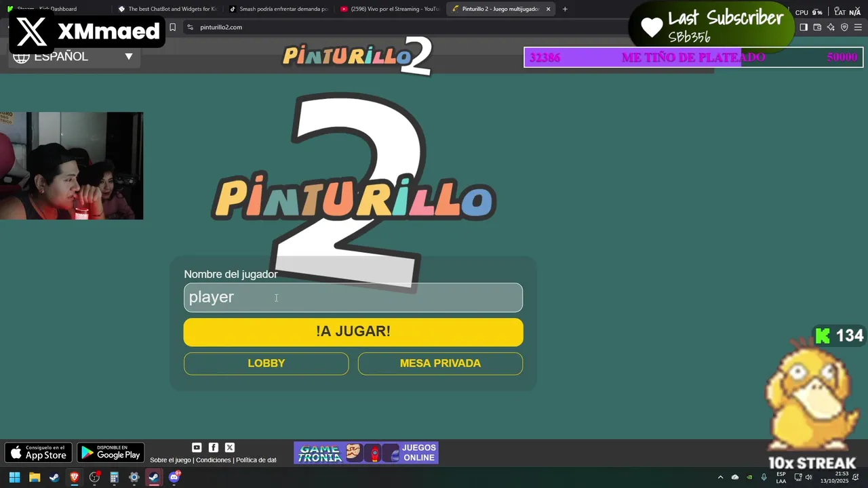Click the microphone tray icon
Viewport: 868px width, 488px height.
click(x=764, y=477)
